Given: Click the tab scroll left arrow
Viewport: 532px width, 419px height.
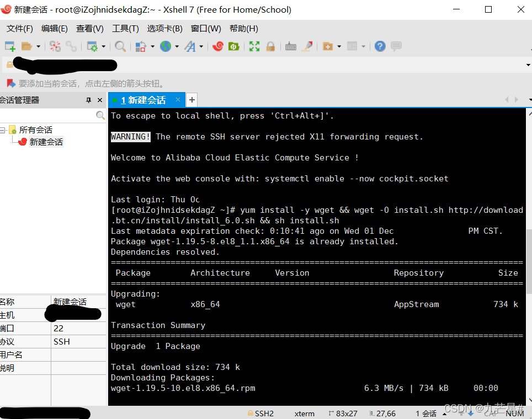Looking at the screenshot, I should pyautogui.click(x=507, y=100).
